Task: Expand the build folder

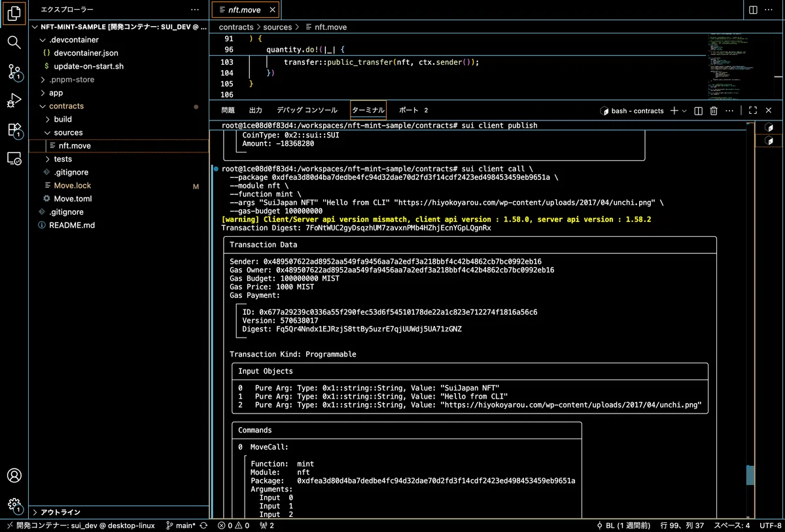Action: 118,119
